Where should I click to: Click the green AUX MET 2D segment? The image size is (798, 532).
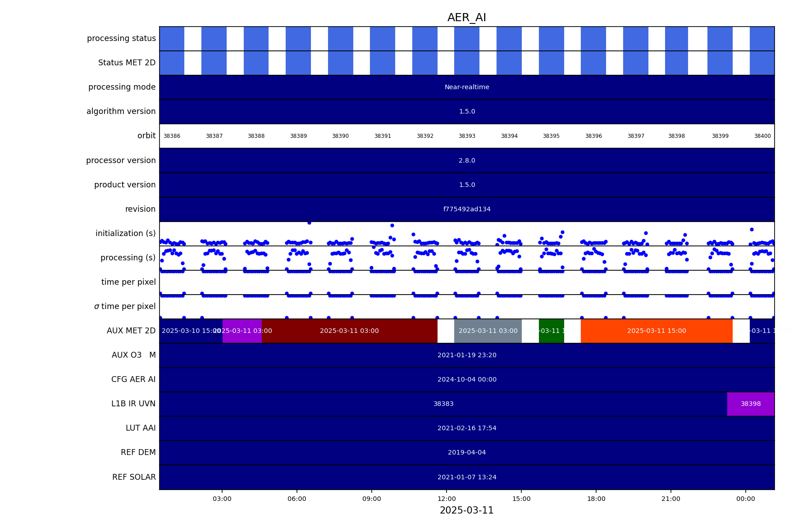pos(551,331)
